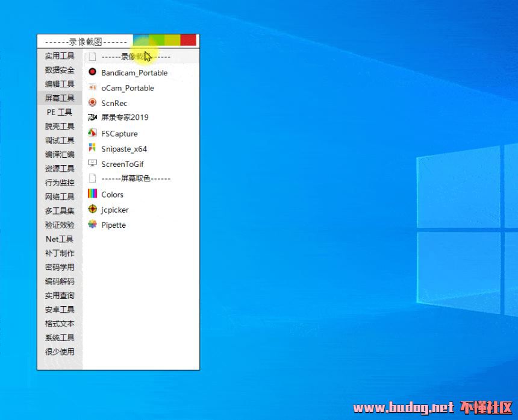Viewport: 518px width, 420px height.
Task: Click the yellow color block in title bar
Action: 172,40
